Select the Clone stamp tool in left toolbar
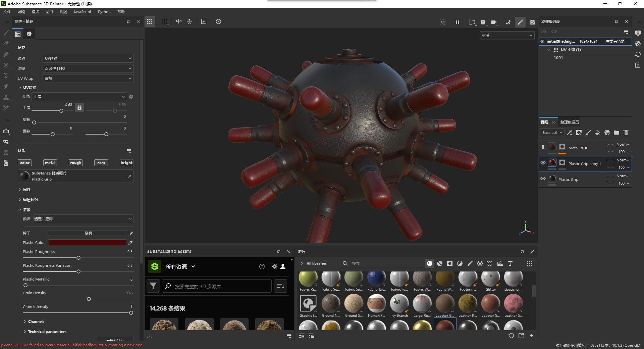The image size is (644, 349). (6, 97)
